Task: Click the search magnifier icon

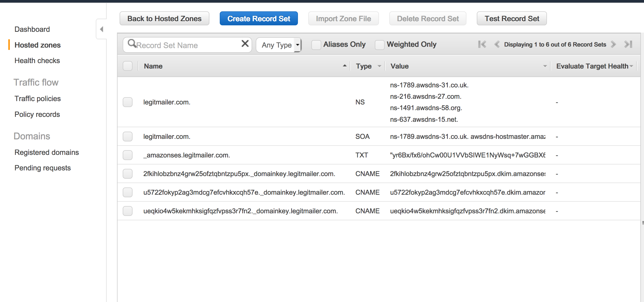Action: pyautogui.click(x=132, y=43)
